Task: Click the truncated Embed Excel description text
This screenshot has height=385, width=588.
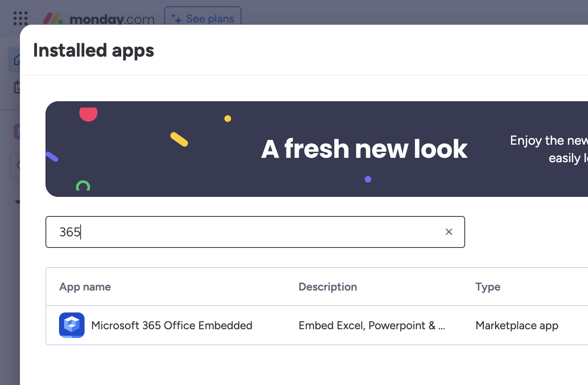Action: point(371,325)
